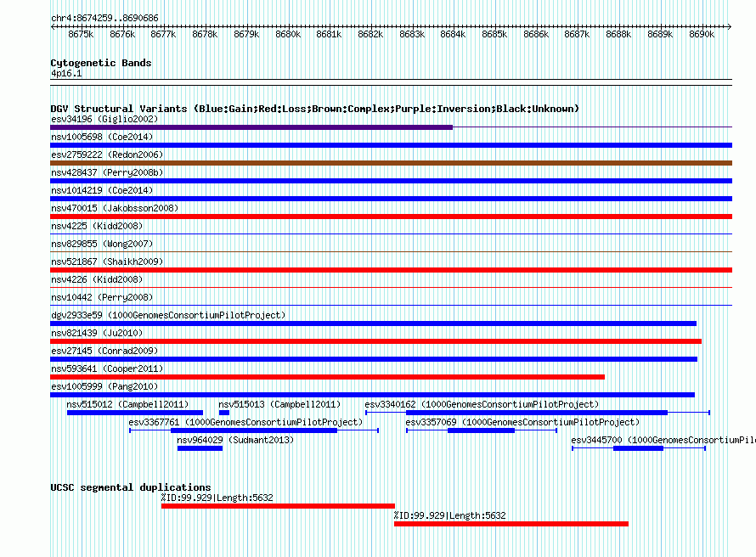756x557 pixels.
Task: Open nsv515012 (Campbell2011) label
Action: [x=127, y=404]
